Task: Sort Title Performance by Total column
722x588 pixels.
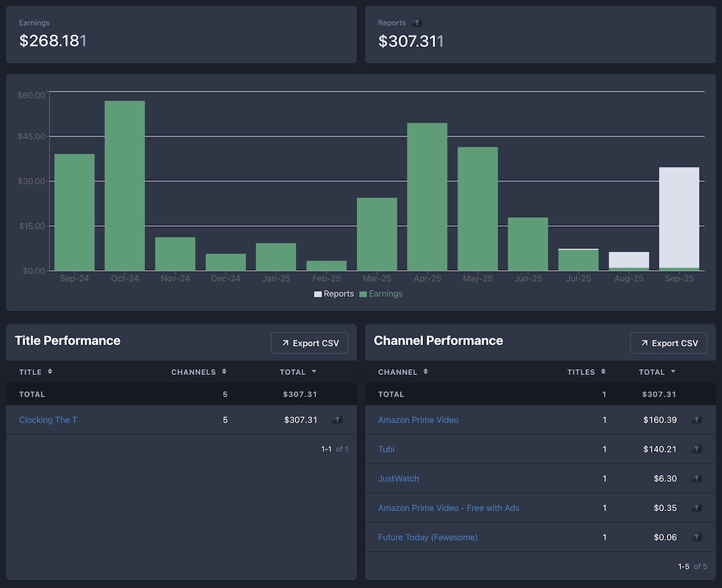Action: [298, 372]
